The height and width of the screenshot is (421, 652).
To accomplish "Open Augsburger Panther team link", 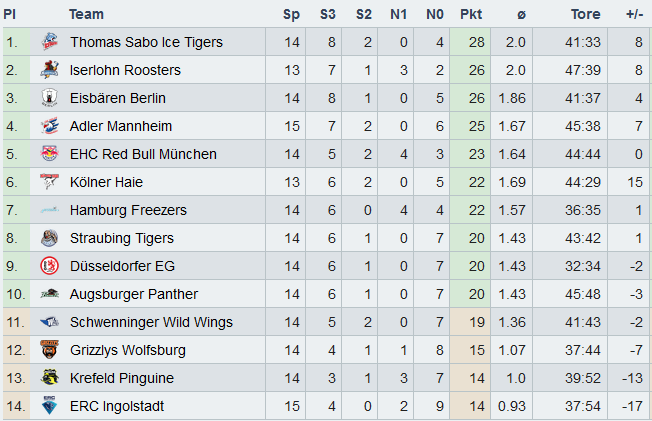I will pyautogui.click(x=133, y=294).
